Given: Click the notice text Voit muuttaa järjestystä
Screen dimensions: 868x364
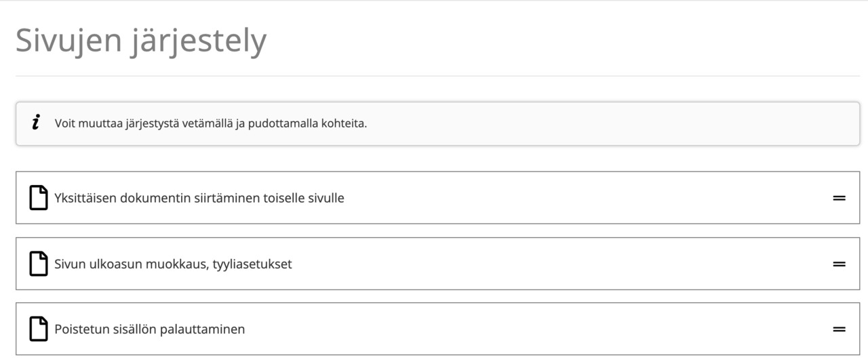Looking at the screenshot, I should coord(117,124).
